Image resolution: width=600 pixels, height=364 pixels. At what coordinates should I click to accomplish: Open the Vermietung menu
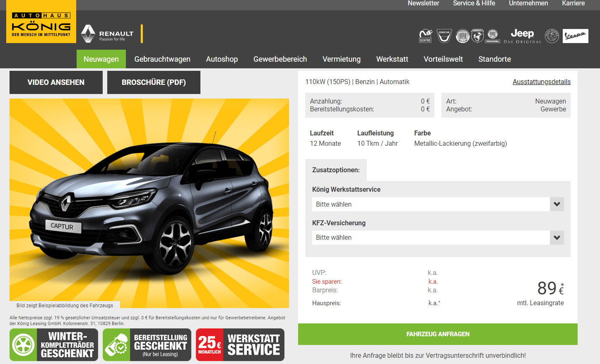click(342, 59)
